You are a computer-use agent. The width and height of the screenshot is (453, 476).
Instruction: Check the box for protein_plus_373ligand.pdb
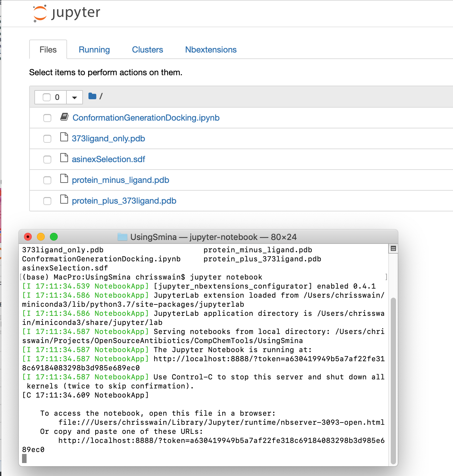coord(47,201)
